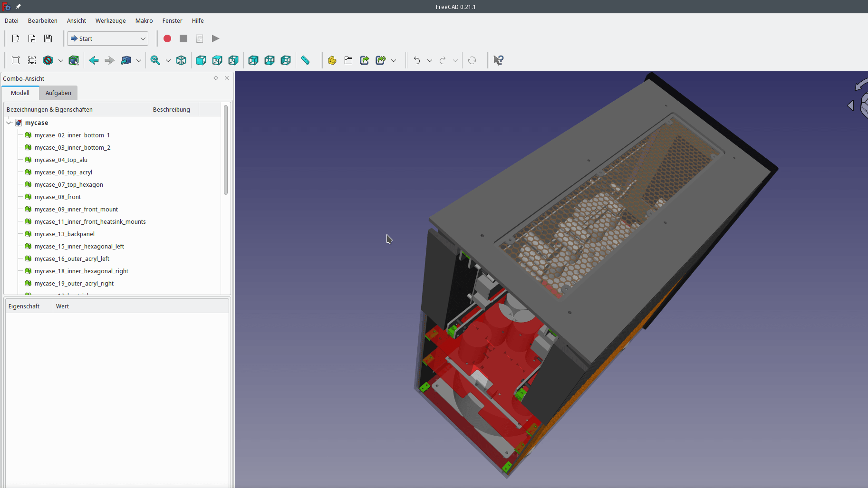Select mycase_16_outer_acryl_left object
The width and height of the screenshot is (868, 488).
72,258
